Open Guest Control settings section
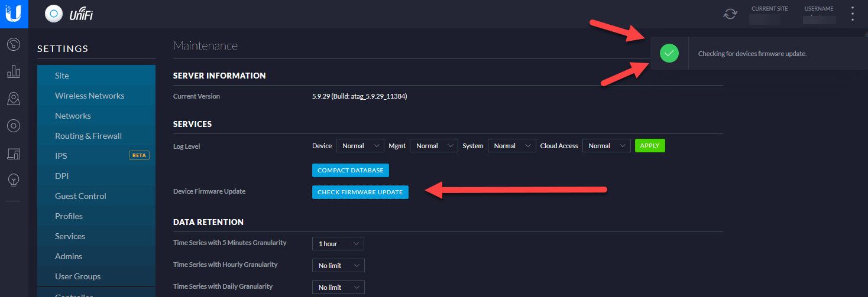 pyautogui.click(x=80, y=196)
